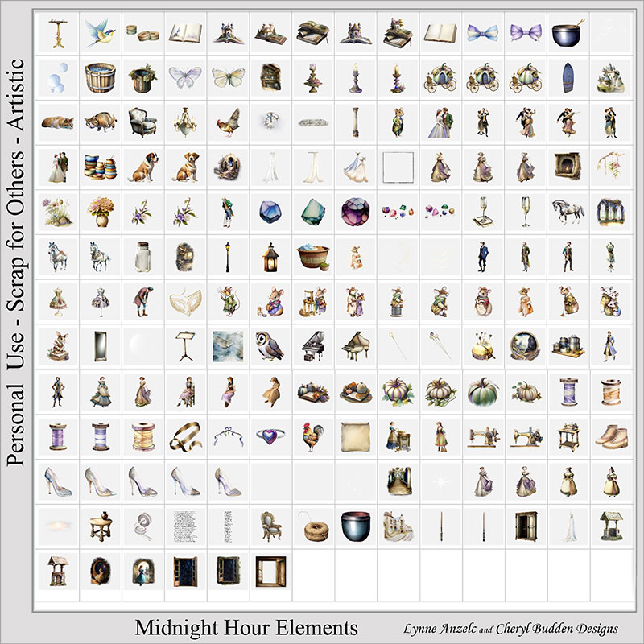The width and height of the screenshot is (644, 644).
Task: Choose the fireplace thumbnail
Action: [568, 167]
